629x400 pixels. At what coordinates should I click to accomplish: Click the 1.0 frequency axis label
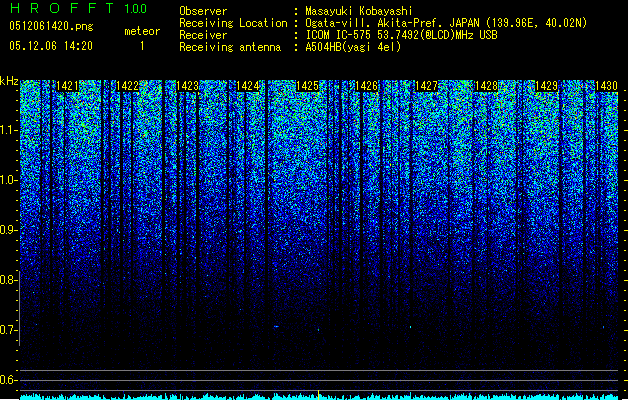9,180
